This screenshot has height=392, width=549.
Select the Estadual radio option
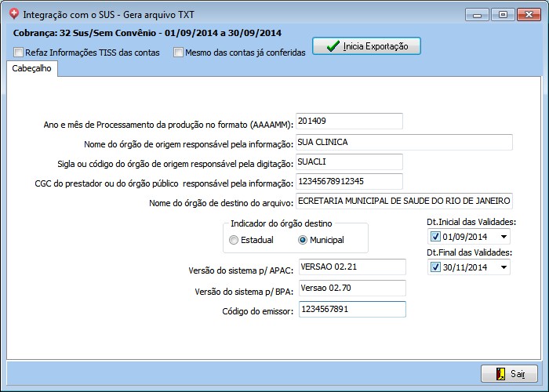coord(233,240)
